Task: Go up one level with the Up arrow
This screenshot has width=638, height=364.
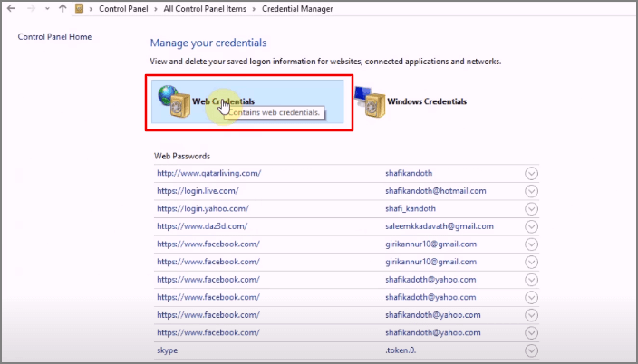Action: point(62,9)
